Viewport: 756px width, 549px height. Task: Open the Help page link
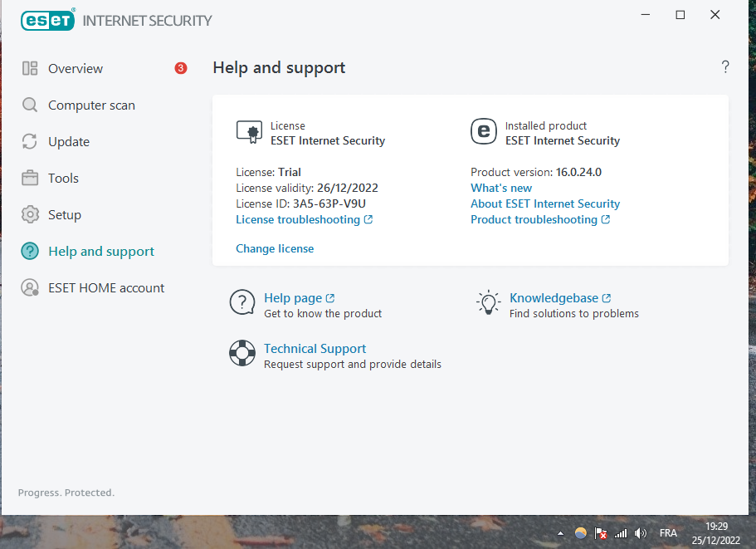[293, 298]
